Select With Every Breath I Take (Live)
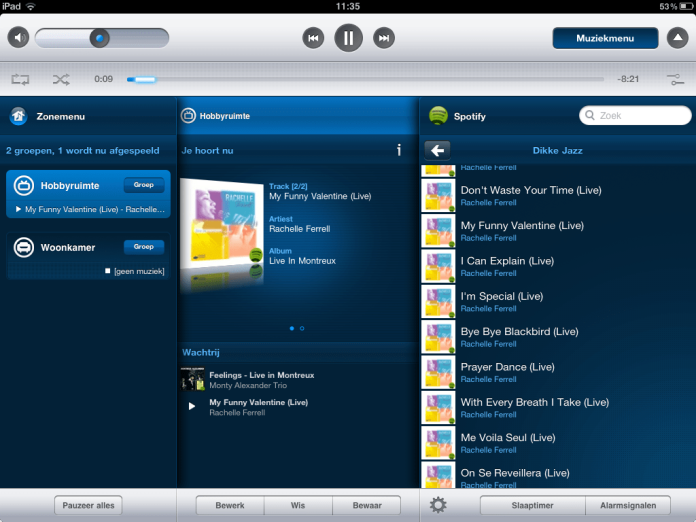Image resolution: width=696 pixels, height=522 pixels. coord(558,407)
